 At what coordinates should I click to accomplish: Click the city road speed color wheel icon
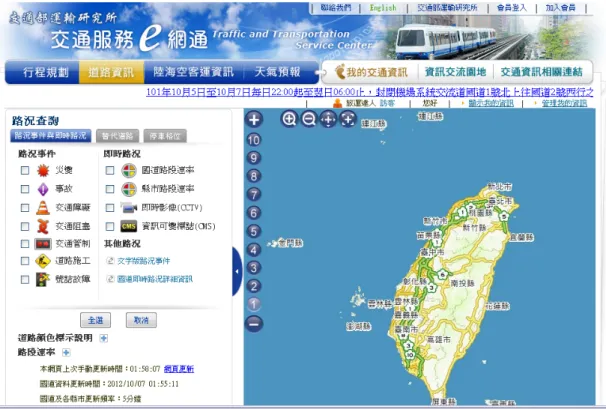pos(129,189)
